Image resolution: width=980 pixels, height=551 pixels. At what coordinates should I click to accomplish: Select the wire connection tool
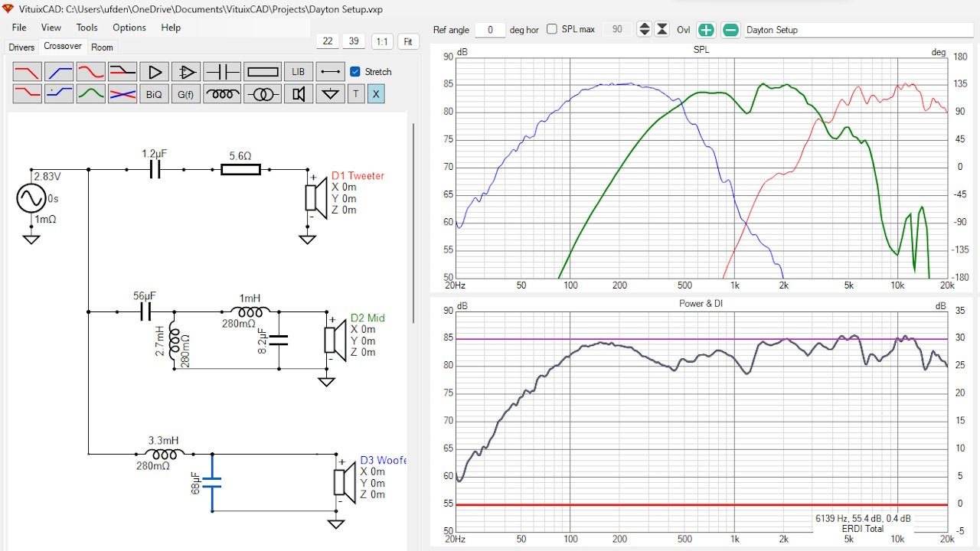(x=331, y=72)
